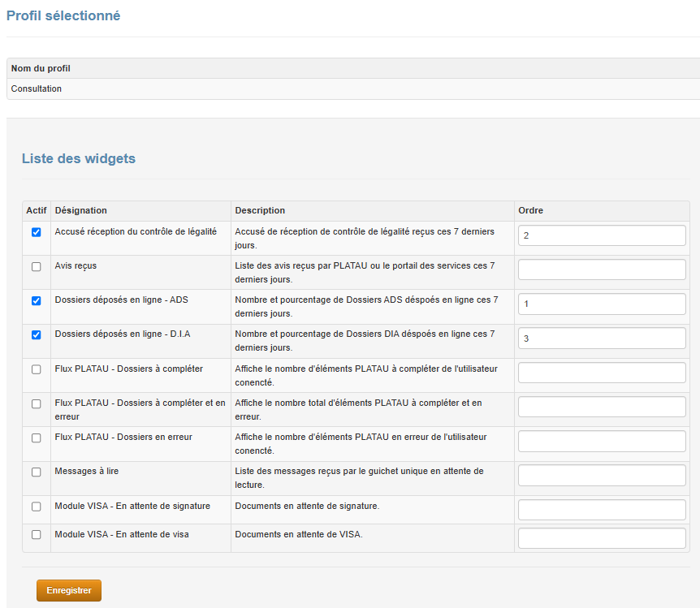
Task: Enable the Avis reçus widget checkbox
Action: (36, 266)
